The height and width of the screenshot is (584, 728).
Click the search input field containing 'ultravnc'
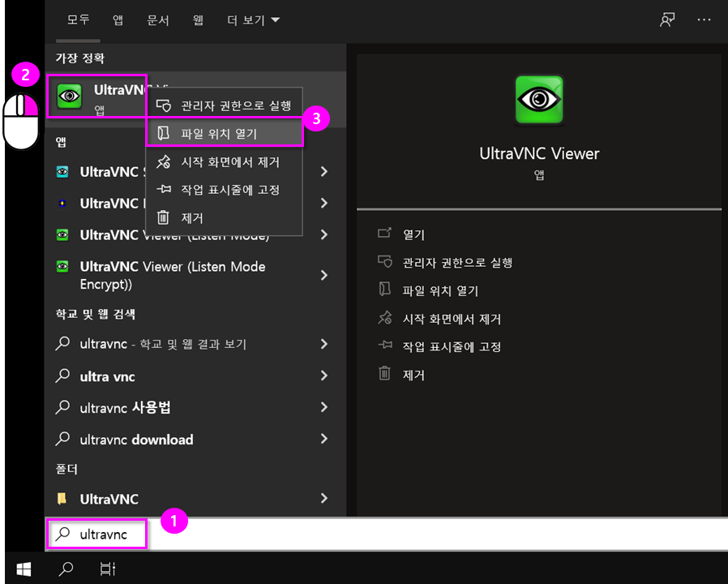[386, 534]
